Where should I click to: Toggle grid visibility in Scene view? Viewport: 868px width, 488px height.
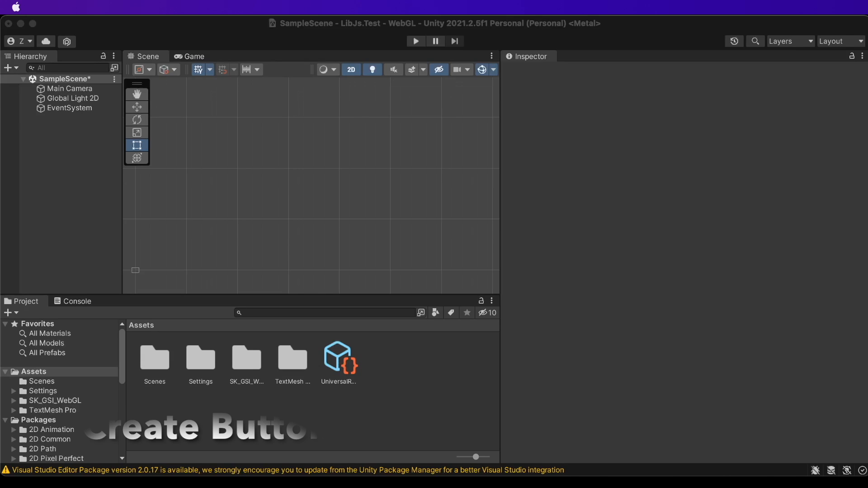tap(198, 70)
